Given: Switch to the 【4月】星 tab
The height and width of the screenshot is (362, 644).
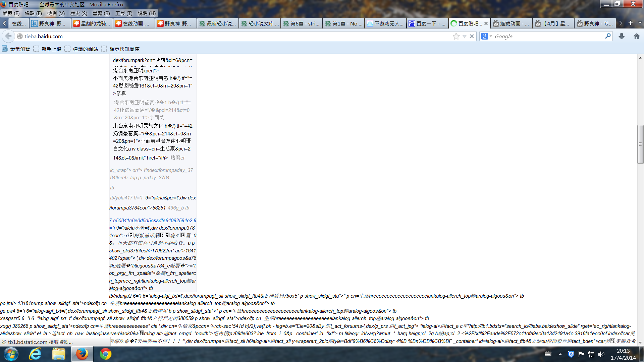Looking at the screenshot, I should pyautogui.click(x=553, y=23).
